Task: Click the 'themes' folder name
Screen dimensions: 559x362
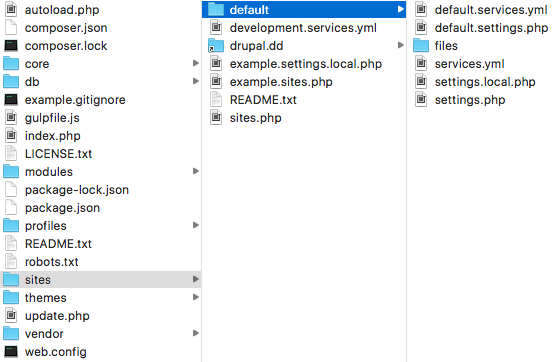Action: coord(46,298)
